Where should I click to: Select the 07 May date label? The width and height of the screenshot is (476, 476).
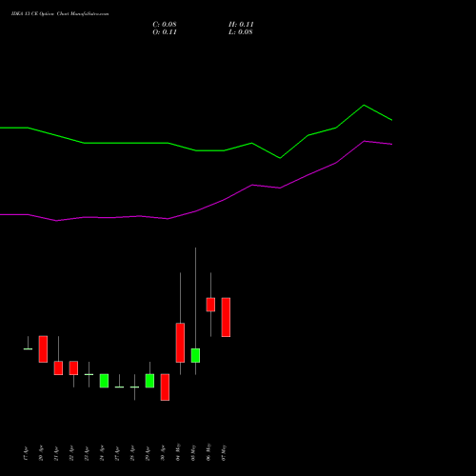224,452
